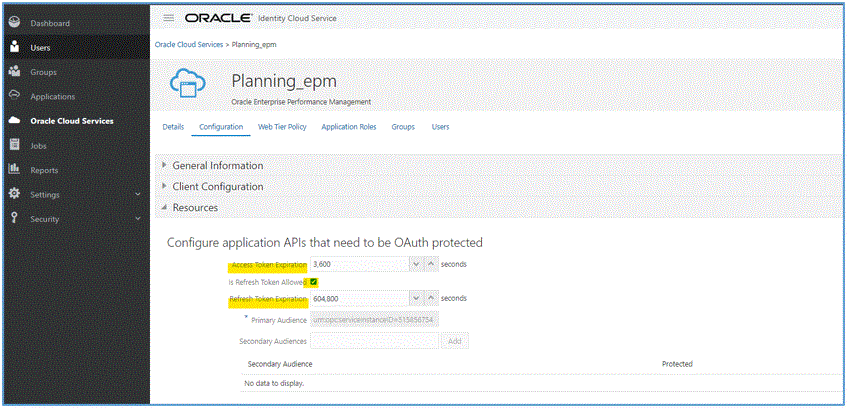Click the Applications cloud icon in sidebar
The width and height of the screenshot is (848, 408).
pyautogui.click(x=14, y=96)
